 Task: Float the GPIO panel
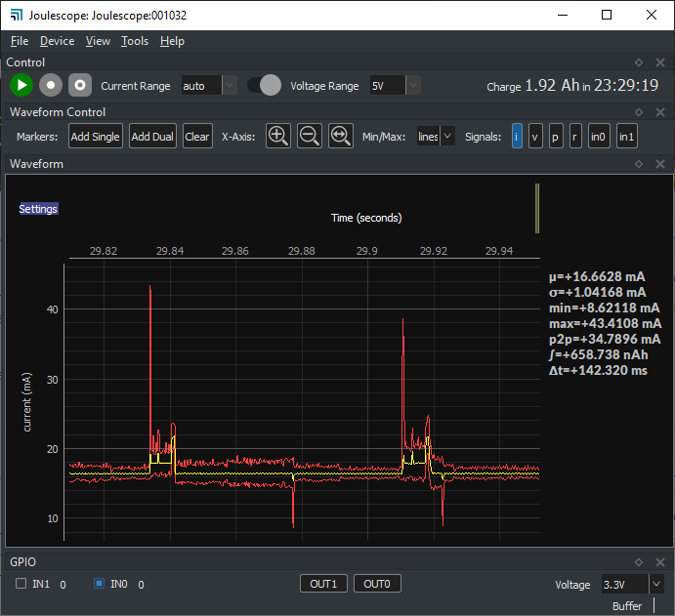(x=639, y=562)
